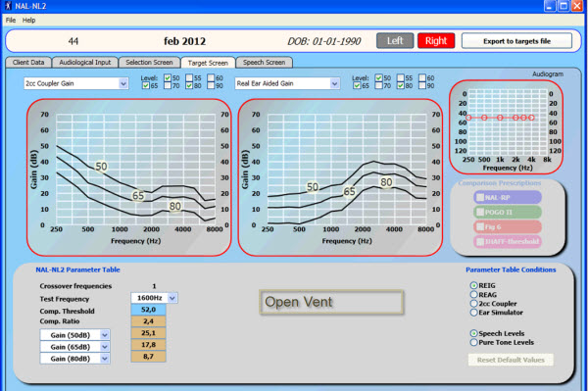Open the Help menu
The height and width of the screenshot is (391, 588).
(x=28, y=21)
